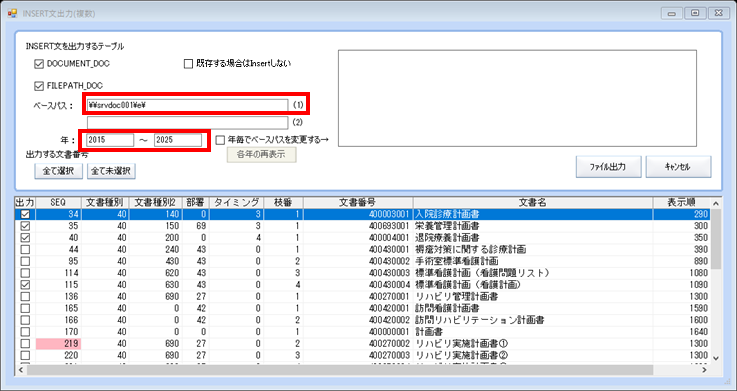737x391 pixels.
Task: Sort by the 文書種別2 column header
Action: click(155, 203)
